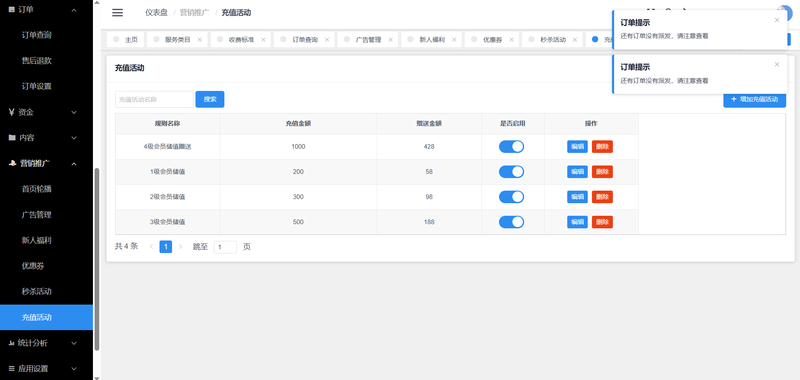Disable the 2级会员储值 rule toggle
This screenshot has width=800, height=380.
coord(511,197)
